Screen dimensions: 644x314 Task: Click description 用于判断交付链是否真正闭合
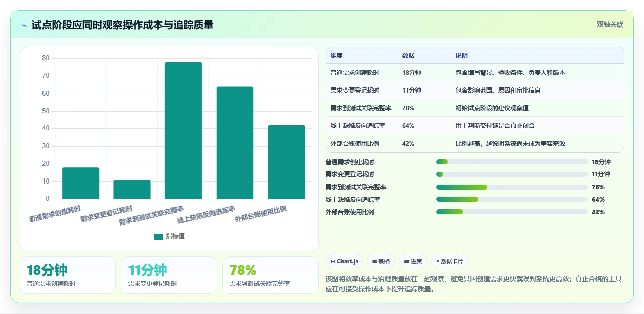[x=495, y=126]
